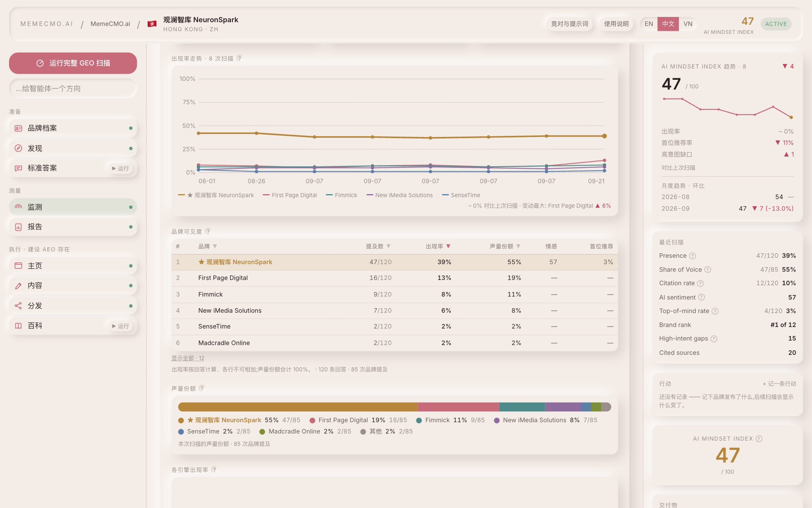
Task: Click the 标准答案 chat icon
Action: tap(18, 168)
